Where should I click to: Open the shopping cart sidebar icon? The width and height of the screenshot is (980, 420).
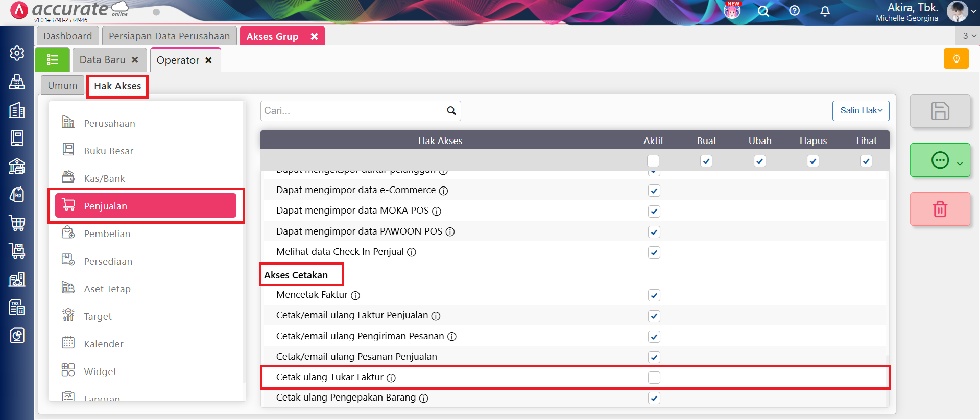click(17, 223)
